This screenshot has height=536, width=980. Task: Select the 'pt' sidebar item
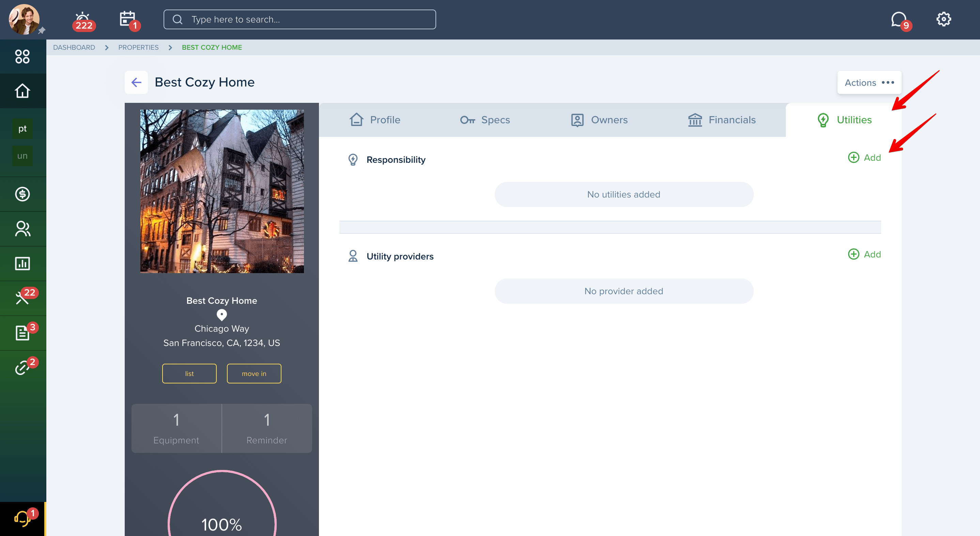click(22, 128)
